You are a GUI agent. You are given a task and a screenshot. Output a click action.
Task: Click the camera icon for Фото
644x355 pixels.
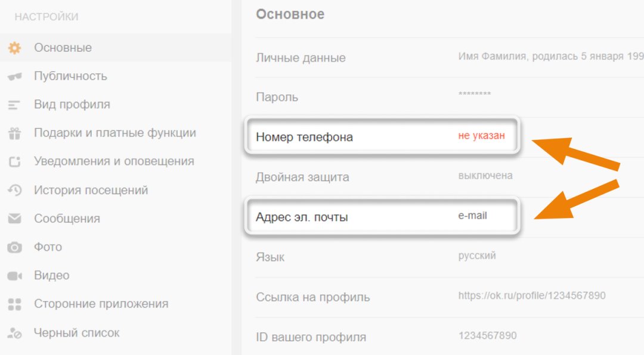coord(14,247)
